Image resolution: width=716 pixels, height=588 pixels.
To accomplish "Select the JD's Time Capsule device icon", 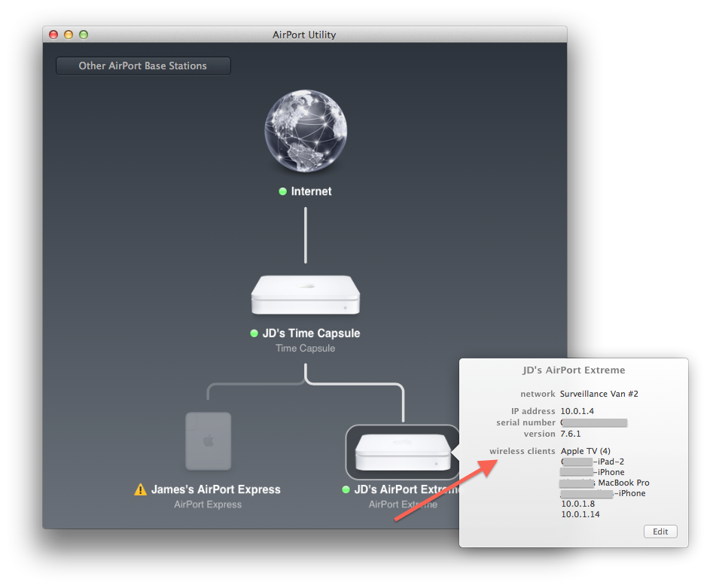I will [x=306, y=294].
